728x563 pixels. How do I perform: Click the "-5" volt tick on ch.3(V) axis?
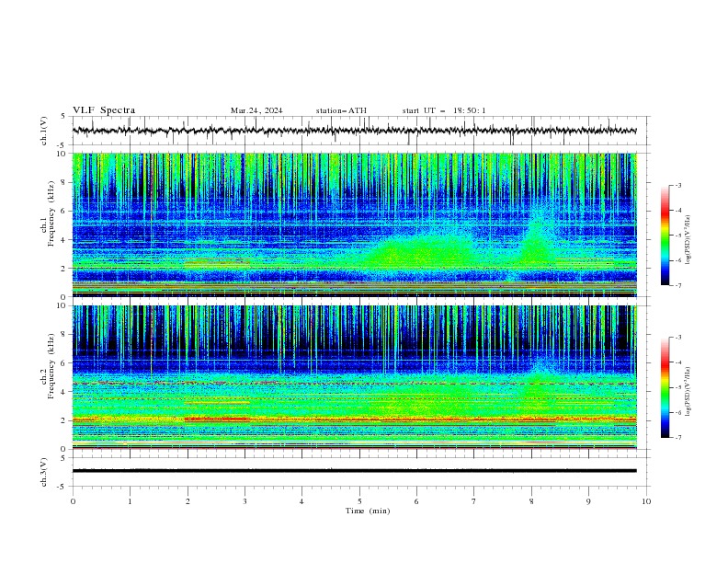tap(63, 487)
